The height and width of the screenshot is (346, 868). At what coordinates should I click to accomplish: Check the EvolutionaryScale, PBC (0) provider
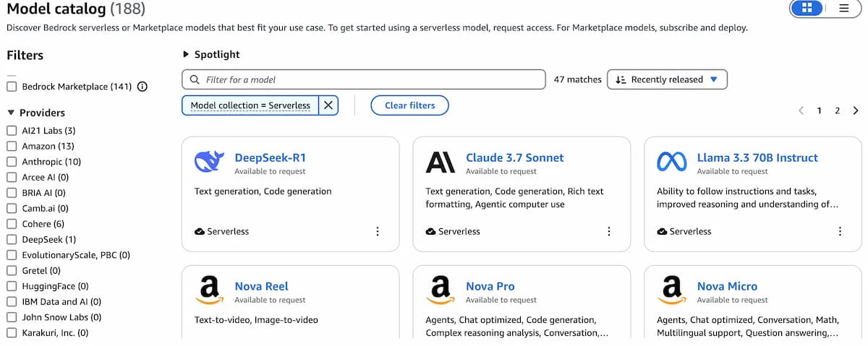pyautogui.click(x=12, y=255)
